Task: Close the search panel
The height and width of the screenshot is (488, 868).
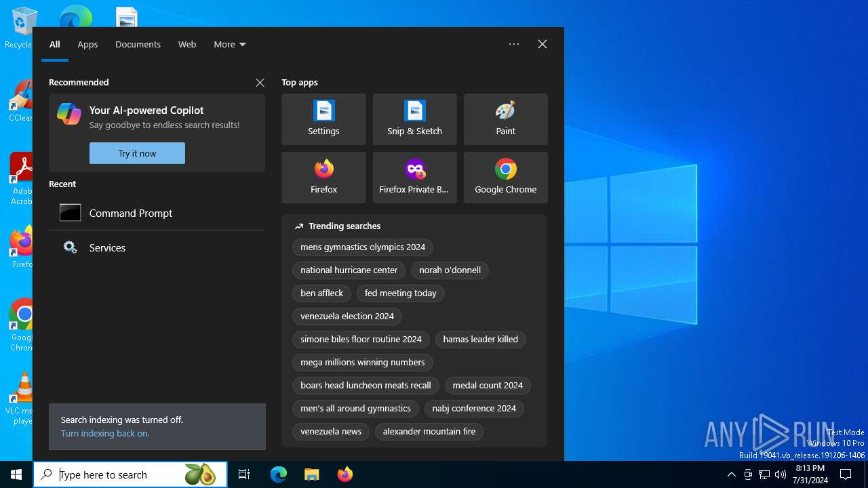Action: (542, 44)
